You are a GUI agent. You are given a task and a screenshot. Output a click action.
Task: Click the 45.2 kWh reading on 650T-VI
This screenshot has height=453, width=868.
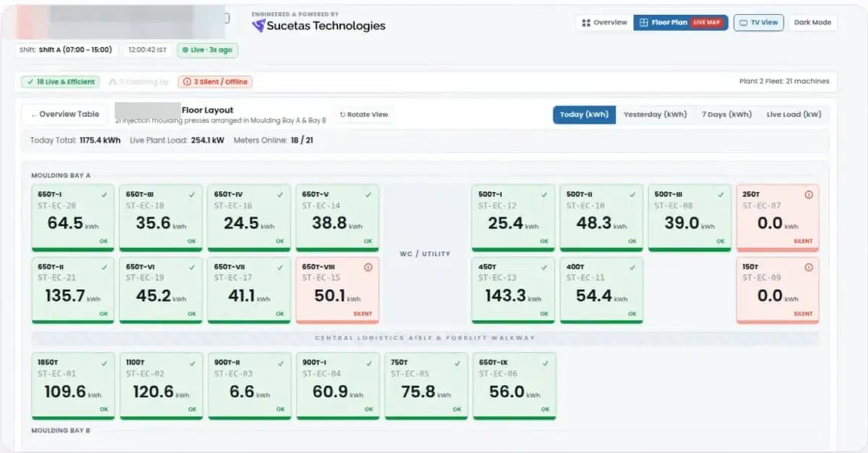point(161,295)
